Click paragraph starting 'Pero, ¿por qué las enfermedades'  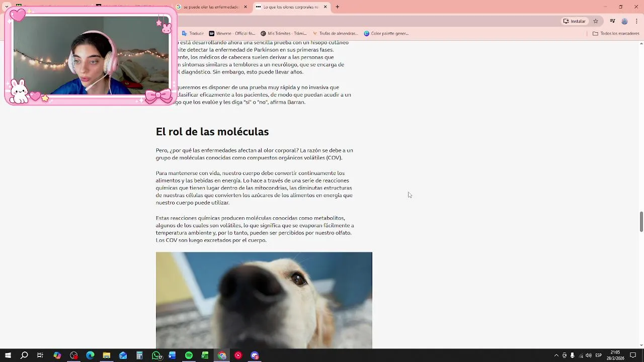tap(255, 154)
